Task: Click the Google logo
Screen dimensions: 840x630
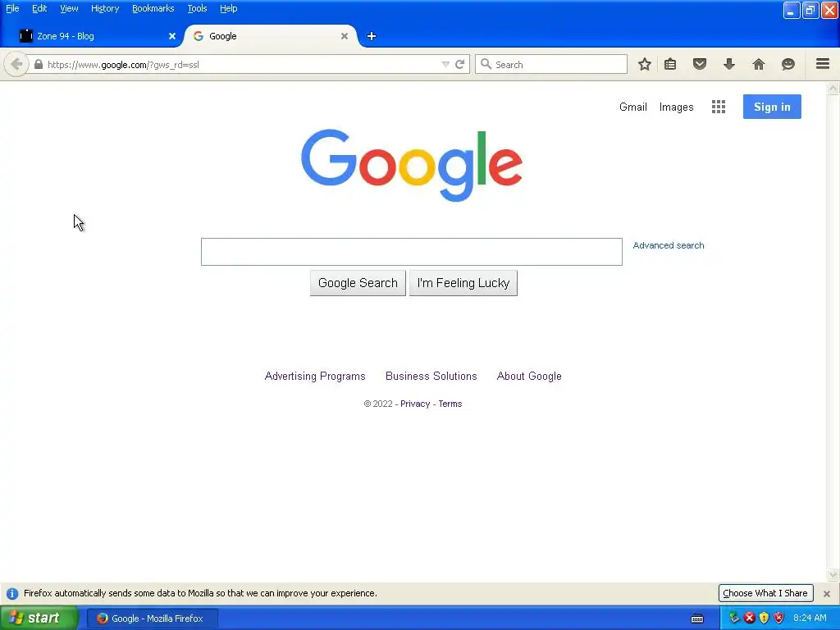Action: click(412, 165)
